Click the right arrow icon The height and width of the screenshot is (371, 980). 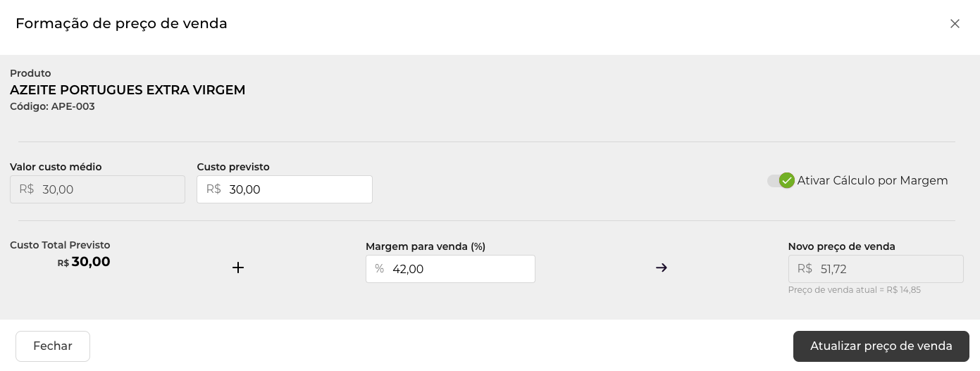point(661,268)
